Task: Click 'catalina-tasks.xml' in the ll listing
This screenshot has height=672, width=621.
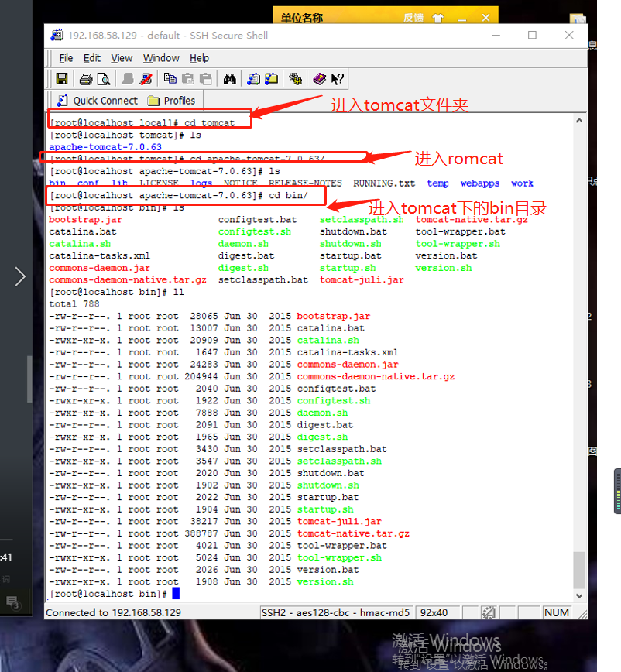Action: click(x=348, y=352)
